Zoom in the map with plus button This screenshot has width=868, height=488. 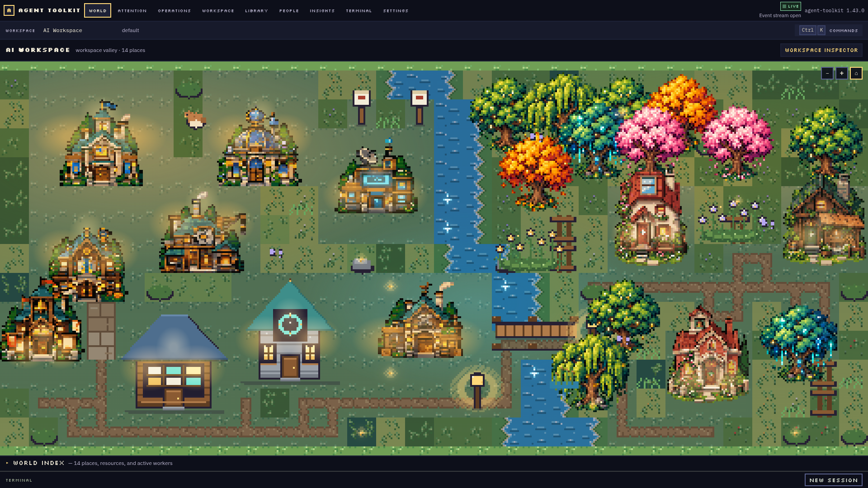tap(842, 73)
